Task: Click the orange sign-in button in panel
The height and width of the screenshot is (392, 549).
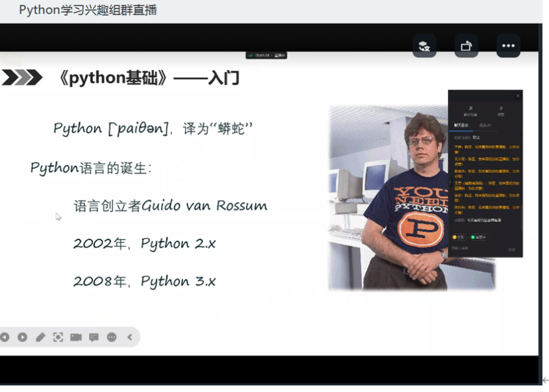Action: [x=458, y=237]
